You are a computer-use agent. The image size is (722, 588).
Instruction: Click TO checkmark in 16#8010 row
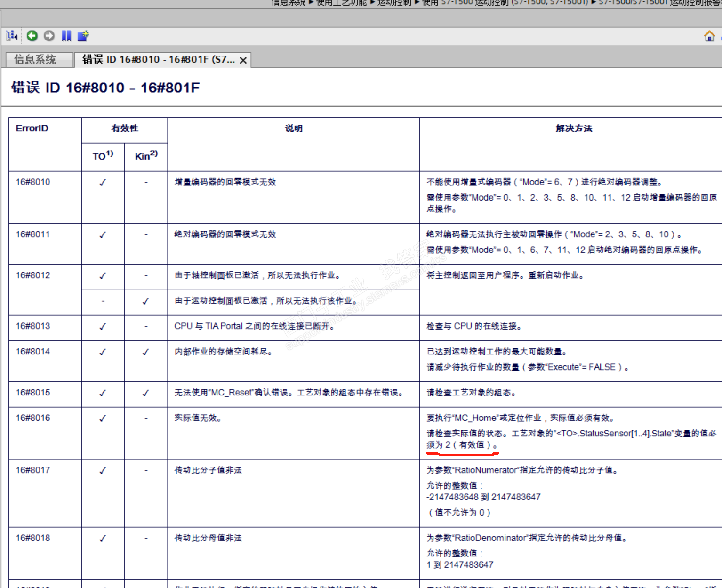(103, 183)
